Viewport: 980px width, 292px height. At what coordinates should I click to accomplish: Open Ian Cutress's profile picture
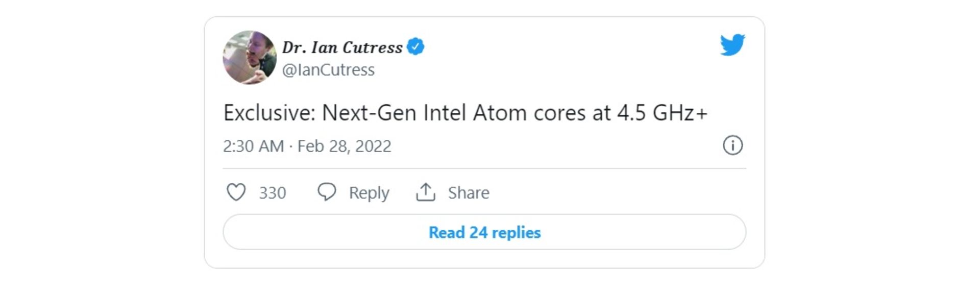click(250, 57)
